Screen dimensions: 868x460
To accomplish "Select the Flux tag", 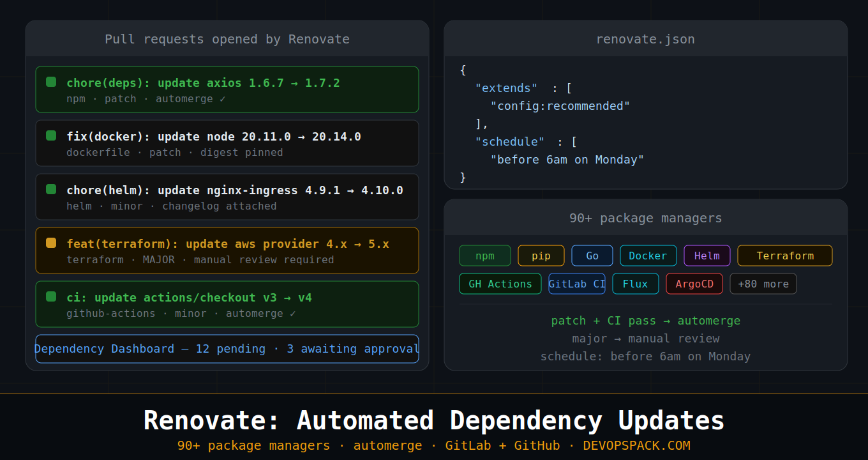I will (x=636, y=284).
